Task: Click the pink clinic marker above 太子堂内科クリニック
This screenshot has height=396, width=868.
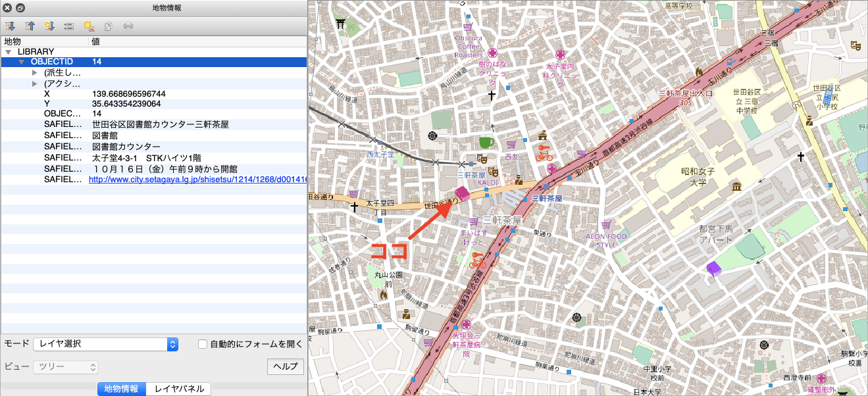Action: [560, 55]
